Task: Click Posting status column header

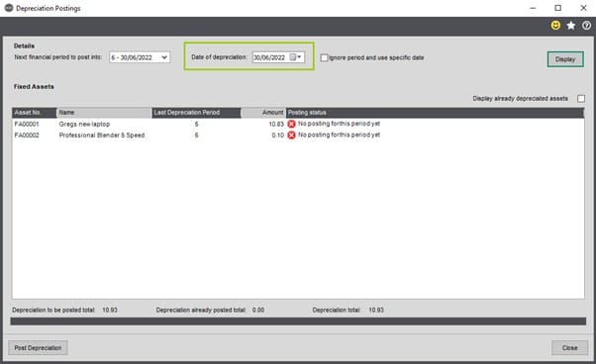Action: click(x=435, y=113)
